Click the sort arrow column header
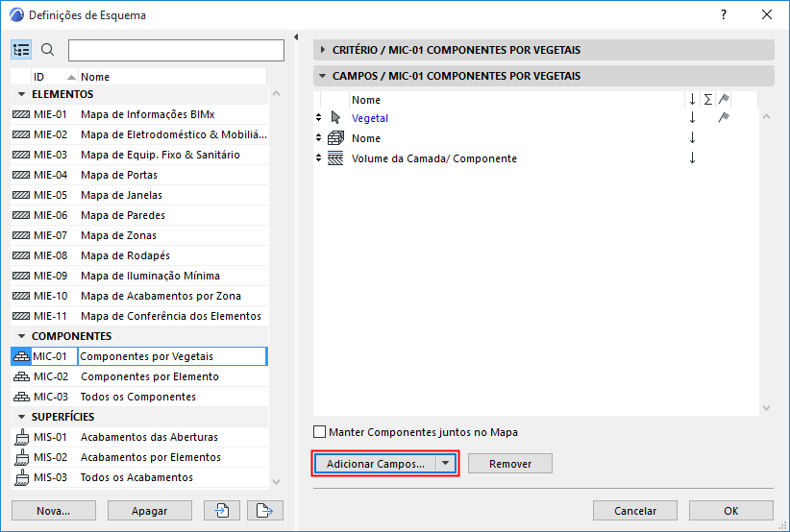Viewport: 790px width, 532px height. click(692, 100)
